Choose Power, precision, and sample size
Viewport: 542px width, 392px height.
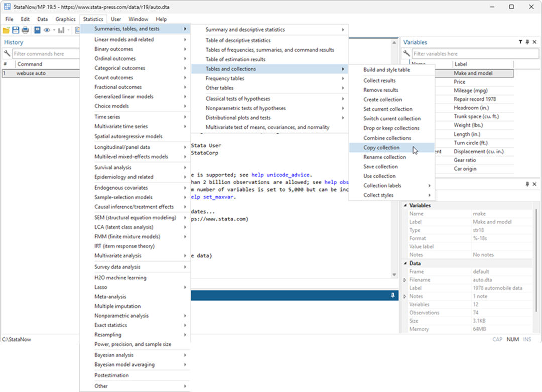coord(135,344)
